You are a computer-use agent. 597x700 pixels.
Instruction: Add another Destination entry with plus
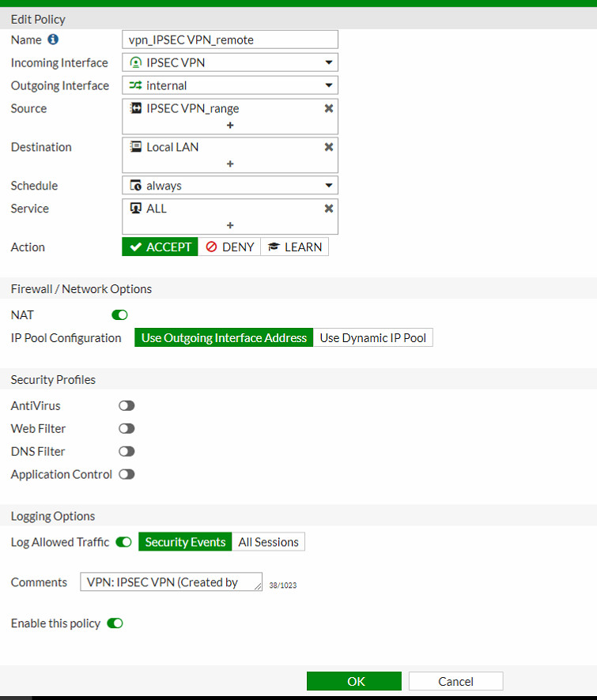coord(230,164)
